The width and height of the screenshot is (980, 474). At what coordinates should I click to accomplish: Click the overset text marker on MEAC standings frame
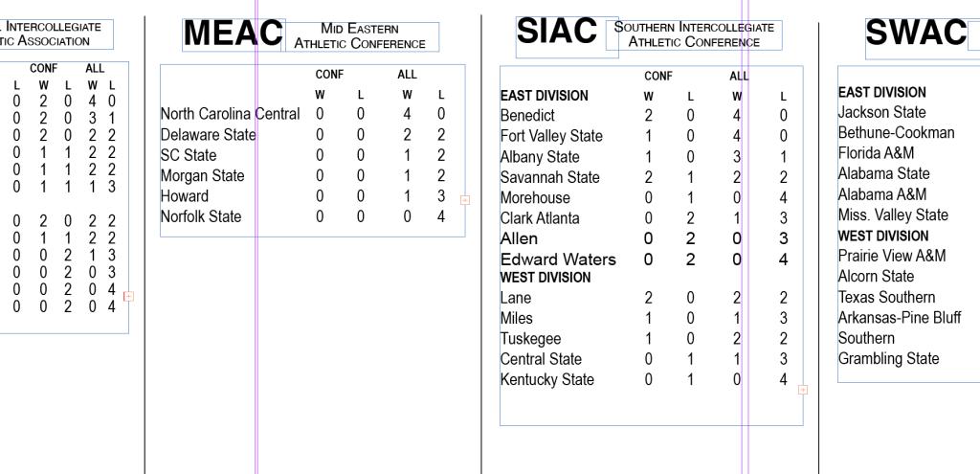pos(465,200)
